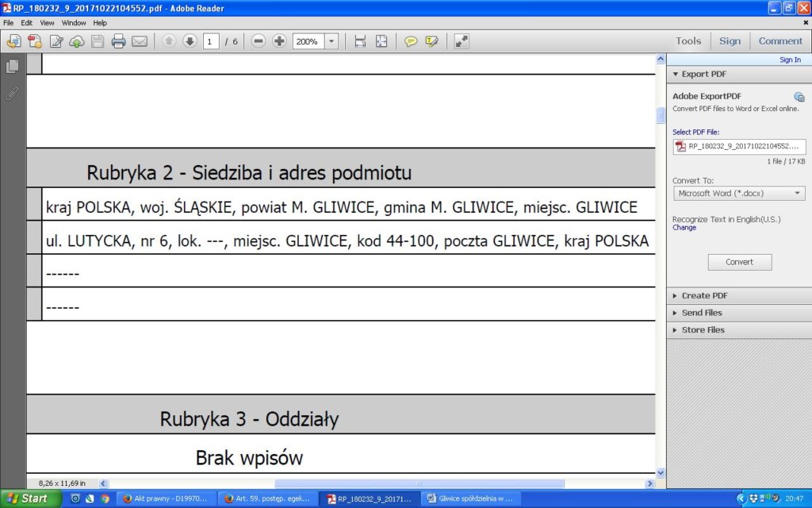The image size is (812, 508).
Task: Open the Convert To format dropdown
Action: pos(738,193)
